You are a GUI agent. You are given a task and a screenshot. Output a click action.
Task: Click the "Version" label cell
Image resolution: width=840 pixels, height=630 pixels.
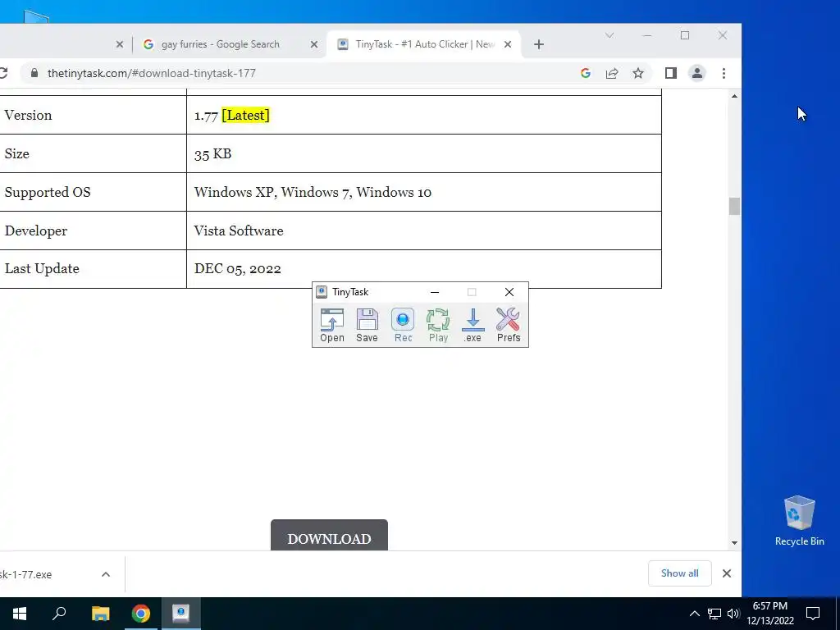coord(94,115)
